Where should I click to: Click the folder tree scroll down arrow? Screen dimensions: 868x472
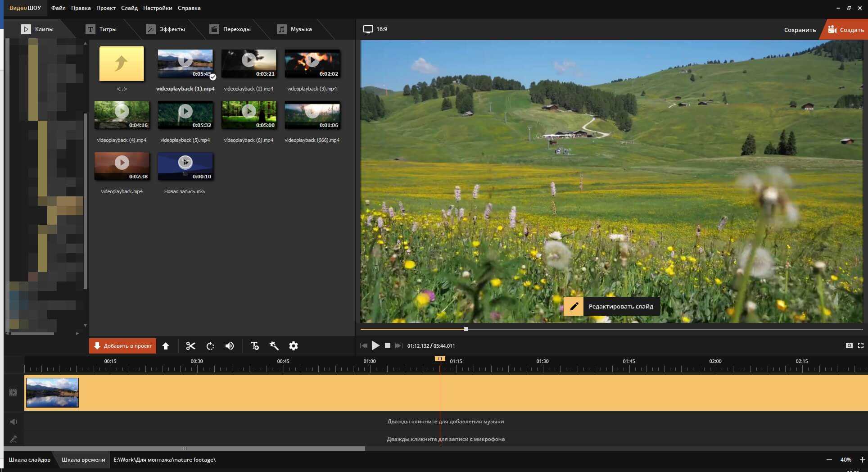[x=85, y=325]
